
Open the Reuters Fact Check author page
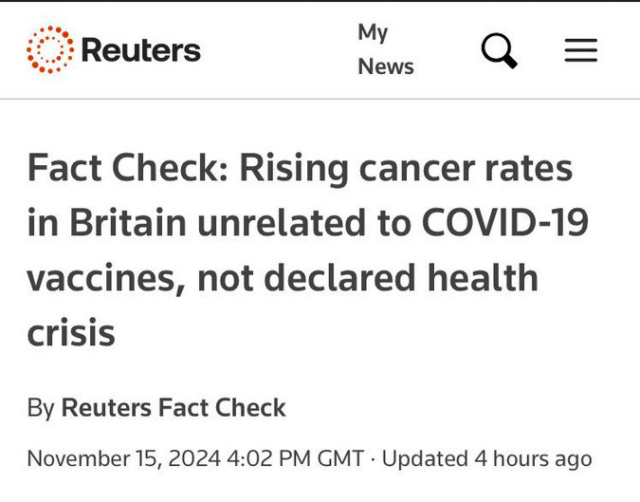[173, 408]
